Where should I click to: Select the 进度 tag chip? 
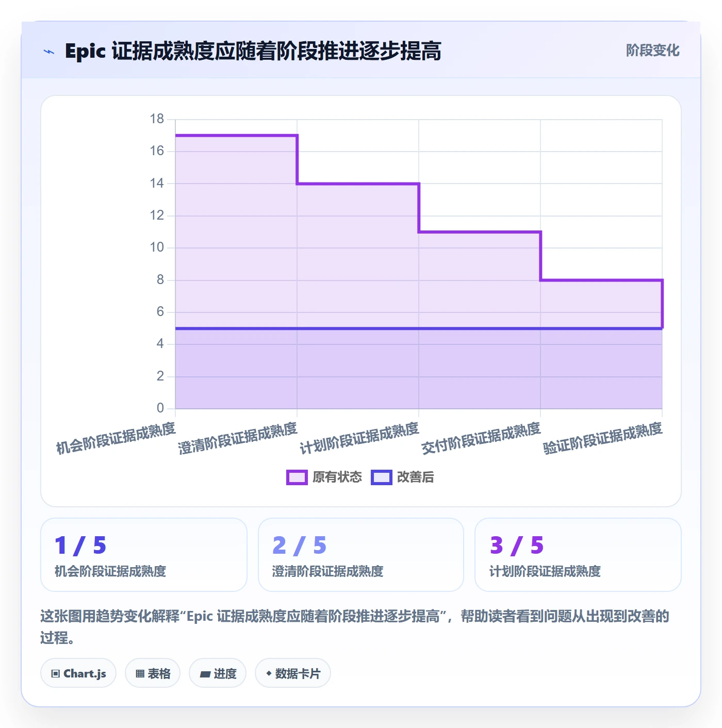click(x=218, y=673)
